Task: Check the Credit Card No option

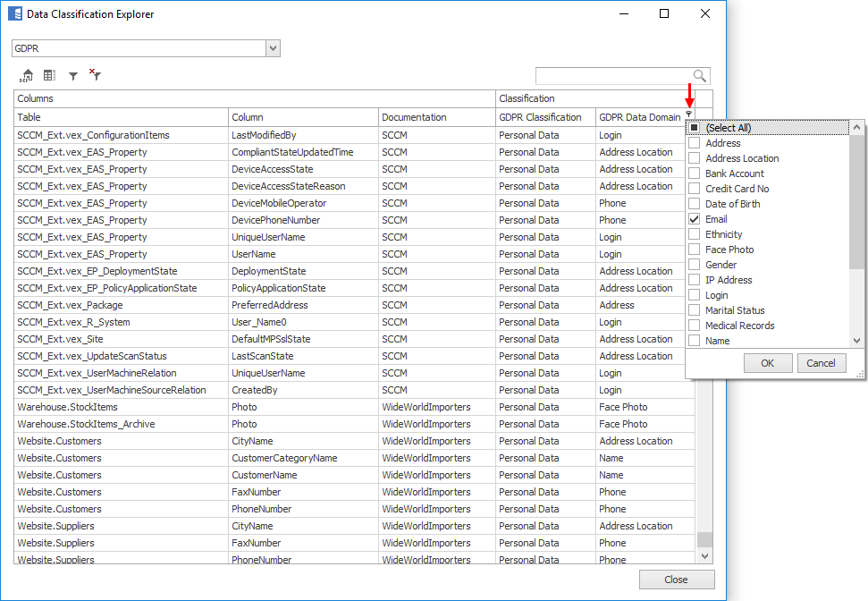Action: click(x=694, y=189)
